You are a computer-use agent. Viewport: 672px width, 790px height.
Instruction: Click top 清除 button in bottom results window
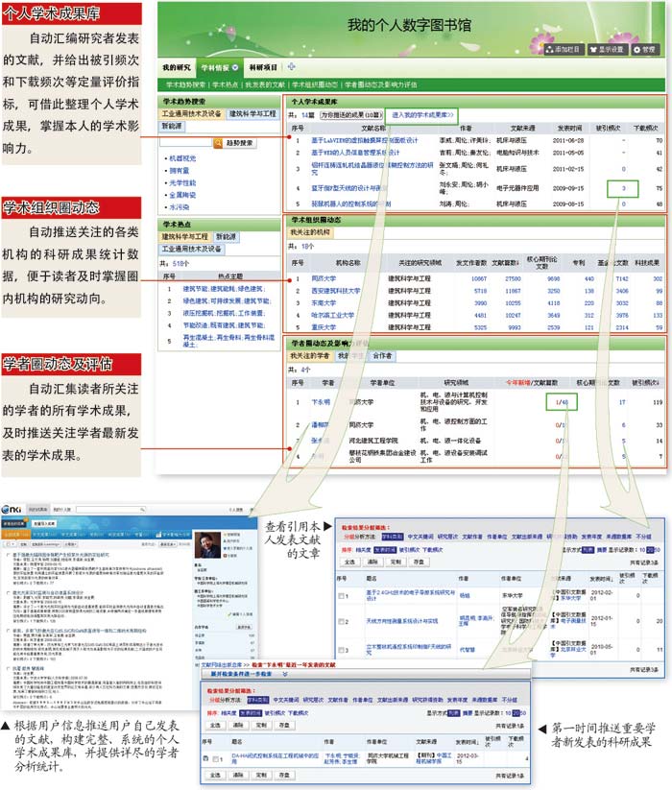coord(238,725)
